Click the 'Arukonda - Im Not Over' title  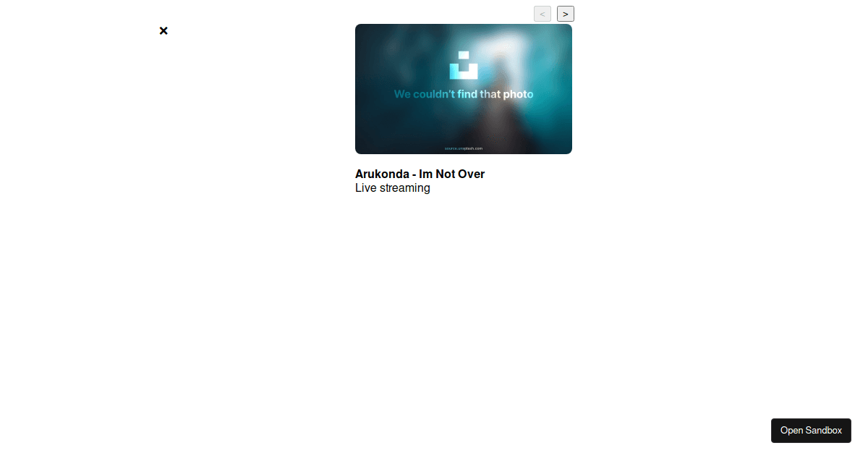click(x=420, y=174)
